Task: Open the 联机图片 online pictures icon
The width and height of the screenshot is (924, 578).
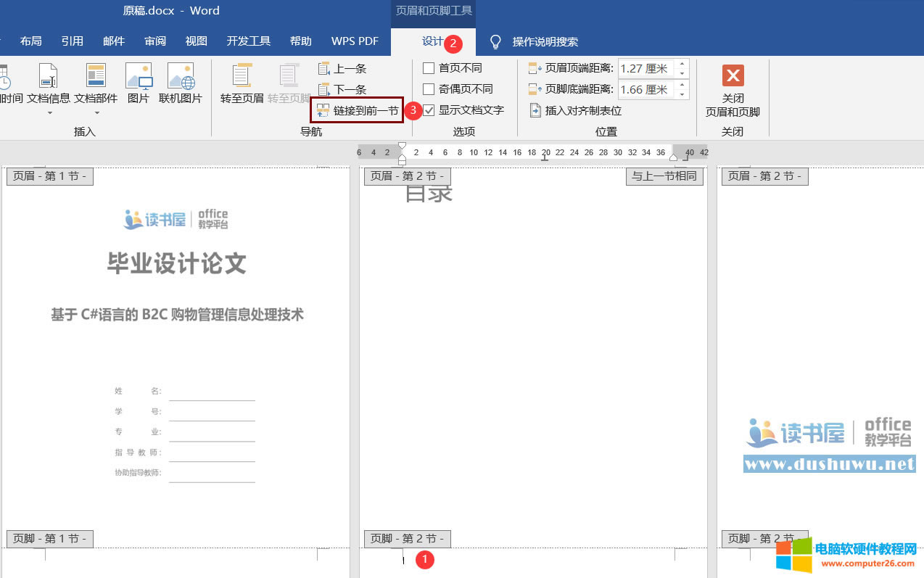Action: point(181,77)
